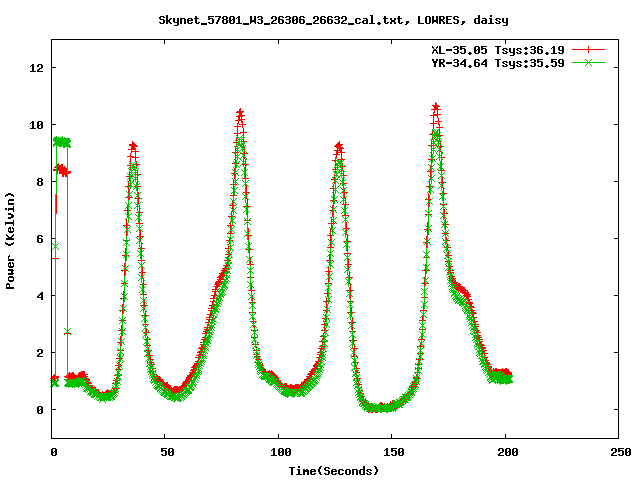This screenshot has height=480, width=640.
Task: Click the x-axis tick label 150
Action: (394, 452)
